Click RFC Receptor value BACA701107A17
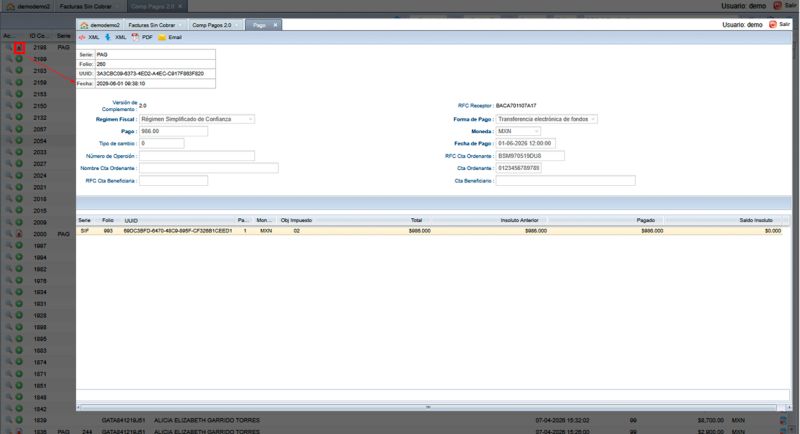Image resolution: width=800 pixels, height=434 pixels. (516, 106)
